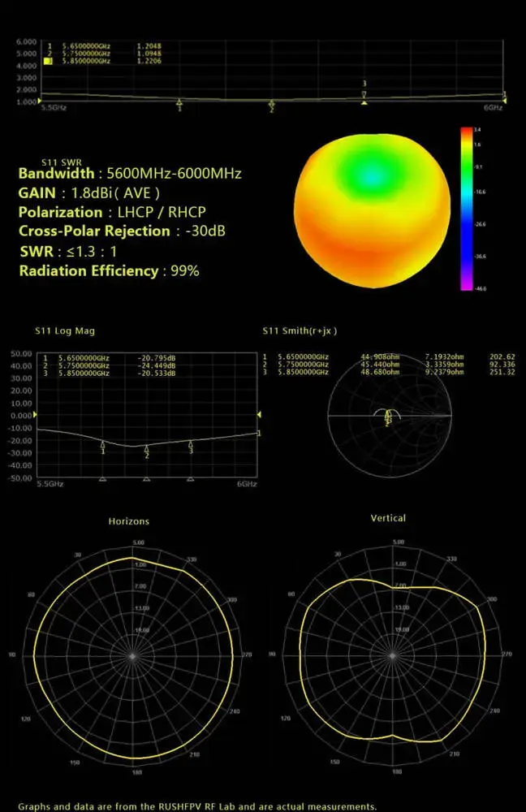526x812 pixels.
Task: Click the 44.908ohm Smith value
Action: tap(380, 356)
